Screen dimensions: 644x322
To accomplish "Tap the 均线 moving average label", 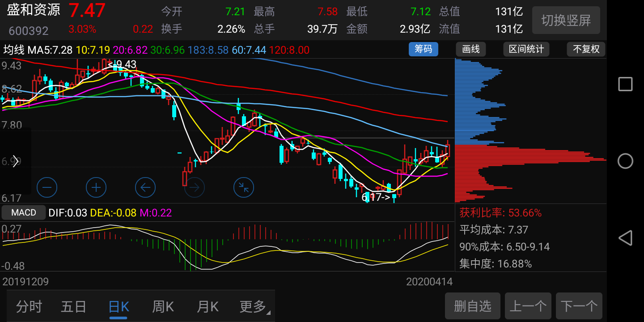I will point(14,50).
